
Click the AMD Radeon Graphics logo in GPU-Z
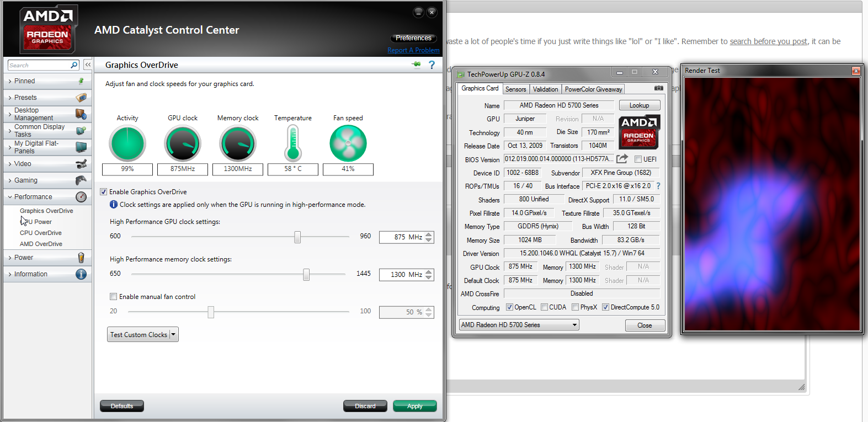638,132
